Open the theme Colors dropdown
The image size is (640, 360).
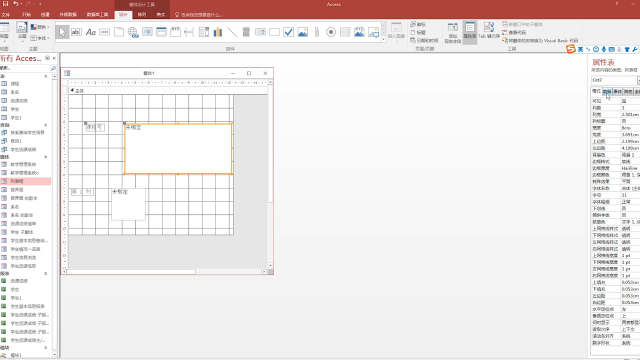(x=40, y=27)
